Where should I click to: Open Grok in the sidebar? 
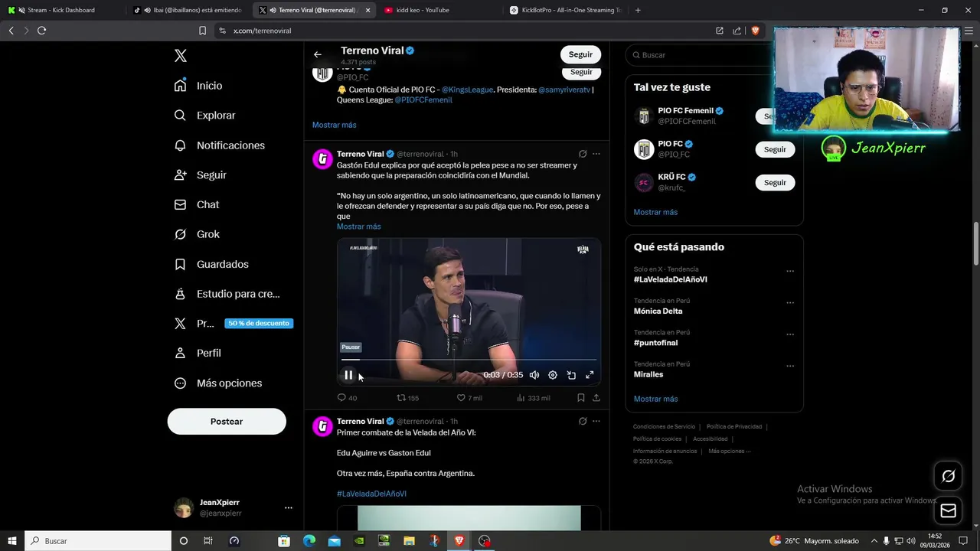197,234
